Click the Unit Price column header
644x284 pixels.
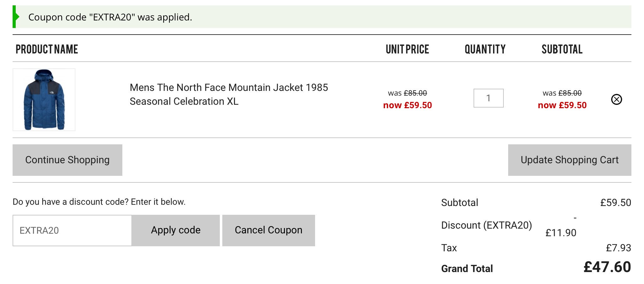pos(407,49)
